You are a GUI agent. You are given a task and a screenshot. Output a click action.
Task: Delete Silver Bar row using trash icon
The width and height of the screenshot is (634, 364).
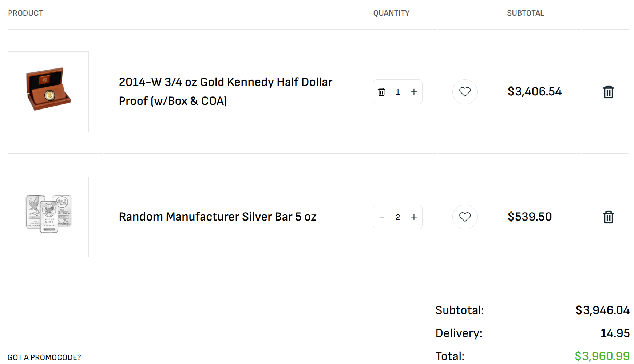pos(608,217)
